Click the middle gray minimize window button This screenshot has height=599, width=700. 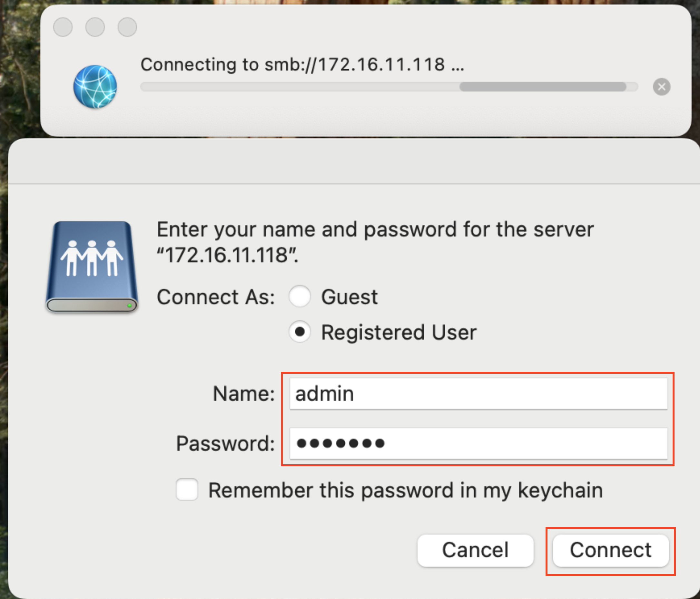tap(95, 27)
